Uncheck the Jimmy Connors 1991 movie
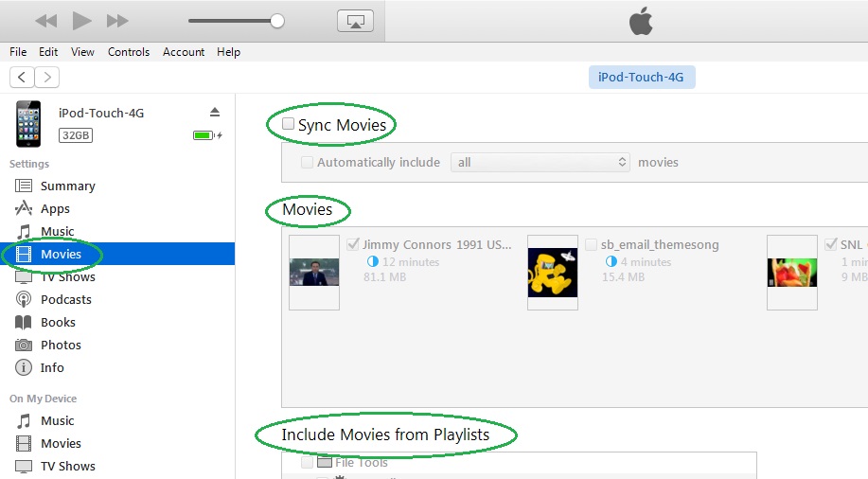Screen dimensions: 868x479 point(353,244)
